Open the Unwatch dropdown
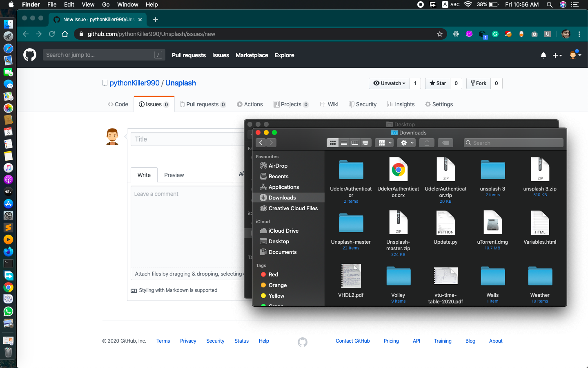 (389, 83)
